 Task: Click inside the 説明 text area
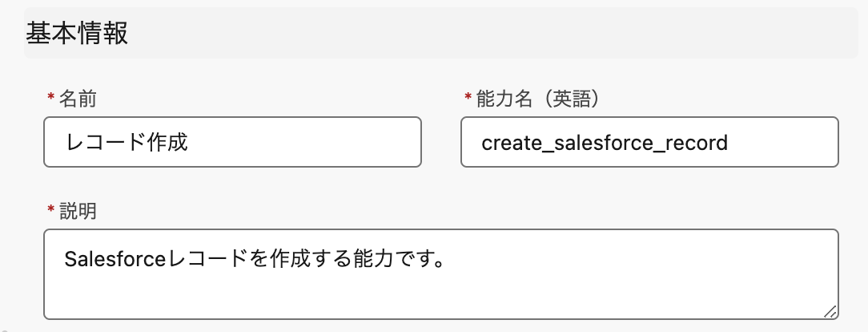pyautogui.click(x=440, y=289)
